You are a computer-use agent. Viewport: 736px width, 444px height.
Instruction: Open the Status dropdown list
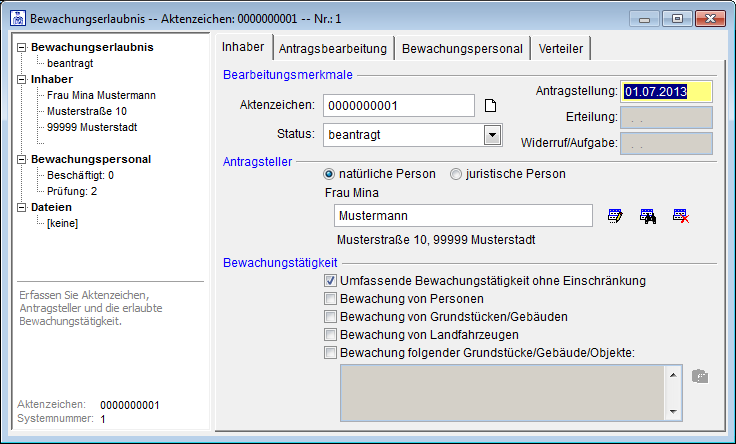[x=491, y=135]
